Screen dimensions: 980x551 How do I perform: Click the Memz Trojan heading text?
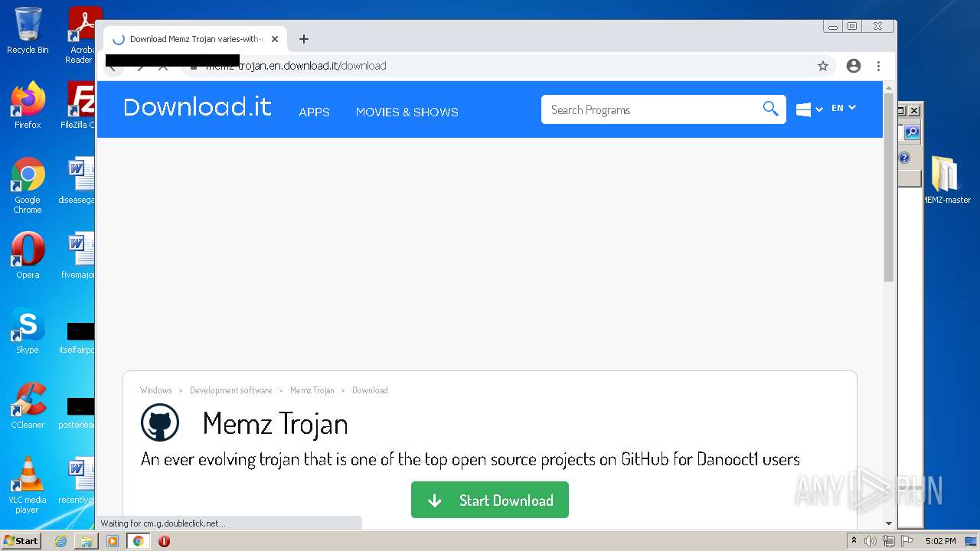pos(275,423)
